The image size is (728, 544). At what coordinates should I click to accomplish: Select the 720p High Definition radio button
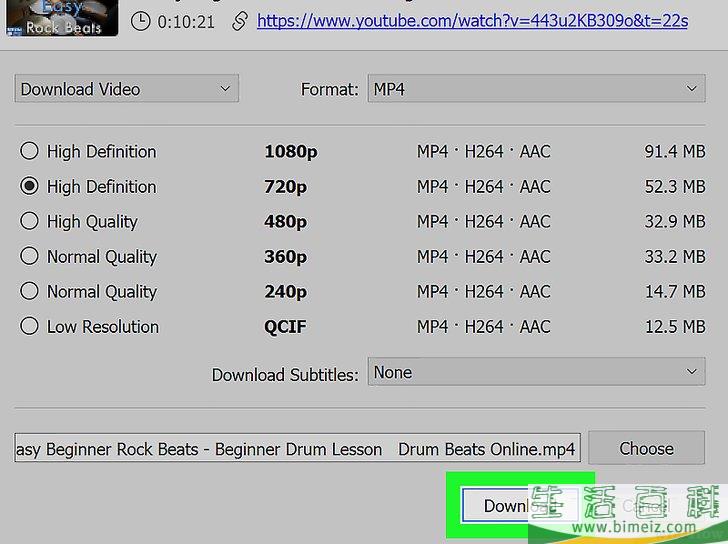click(30, 186)
